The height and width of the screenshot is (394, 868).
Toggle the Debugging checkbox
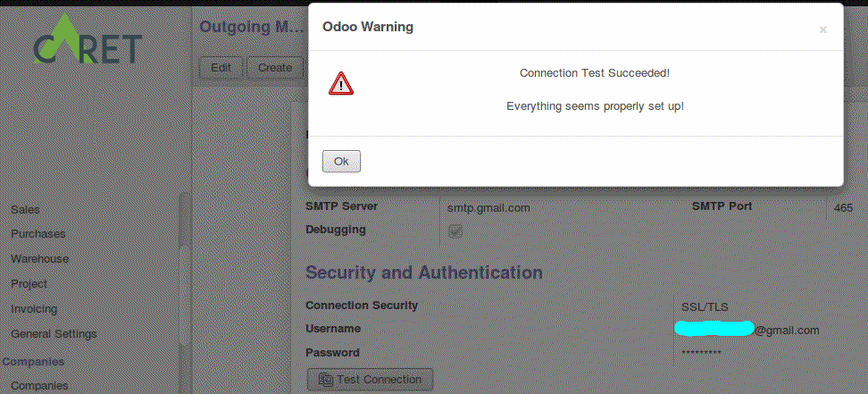[455, 231]
